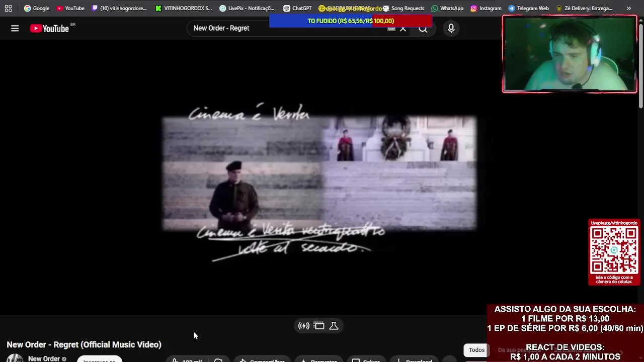Image resolution: width=644 pixels, height=362 pixels.
Task: Open the YouTube hamburger guide menu
Action: [15, 29]
